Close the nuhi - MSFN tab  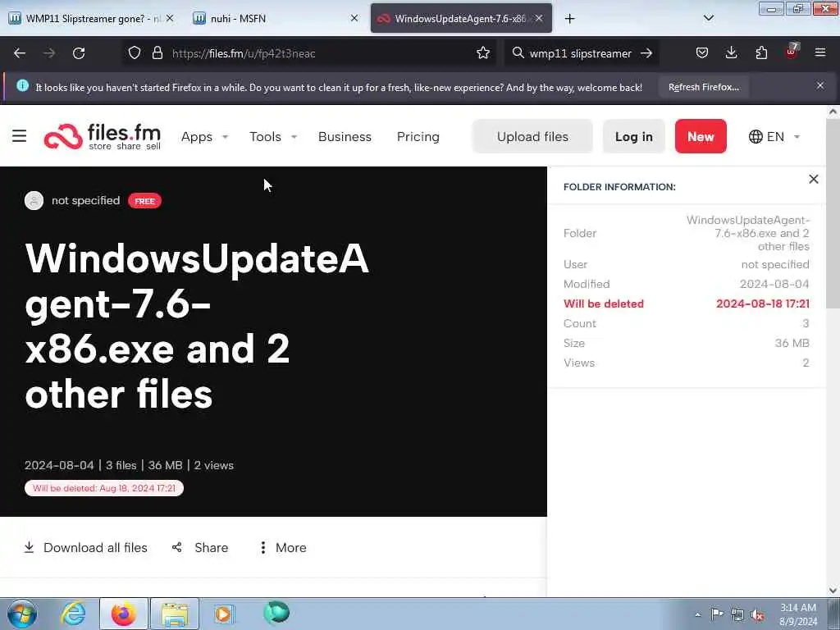pos(354,18)
